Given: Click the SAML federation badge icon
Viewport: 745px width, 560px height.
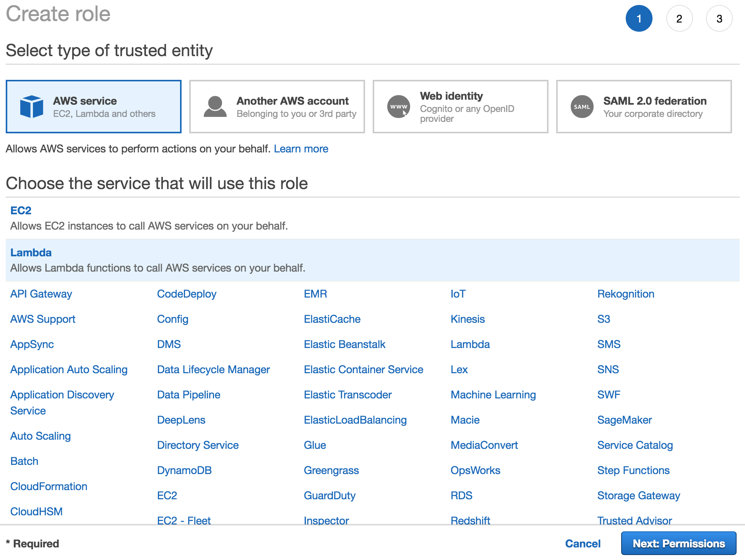Looking at the screenshot, I should point(582,107).
